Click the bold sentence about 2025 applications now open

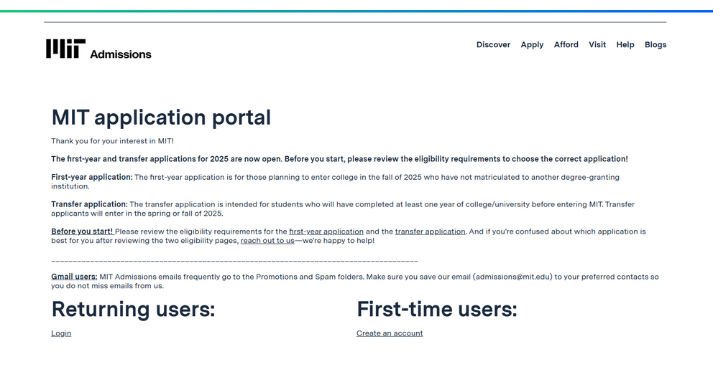pos(339,159)
